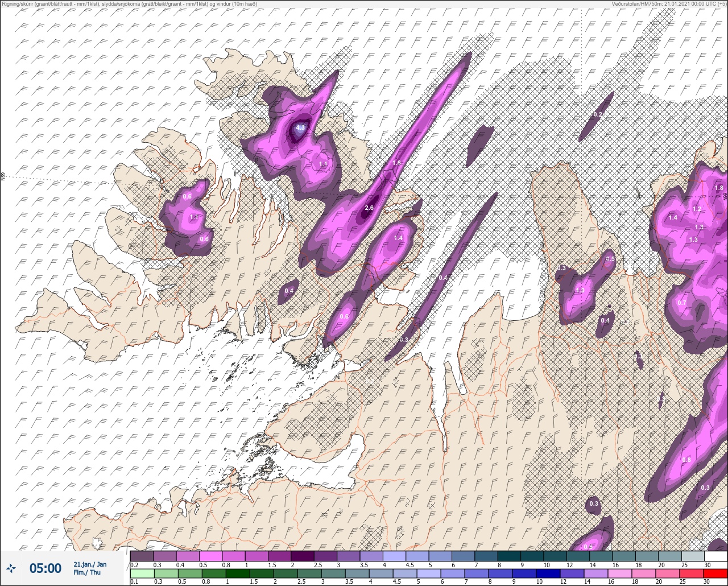The image size is (728, 586).
Task: Click the 1.6 precipitation value on map
Action: pos(397,163)
